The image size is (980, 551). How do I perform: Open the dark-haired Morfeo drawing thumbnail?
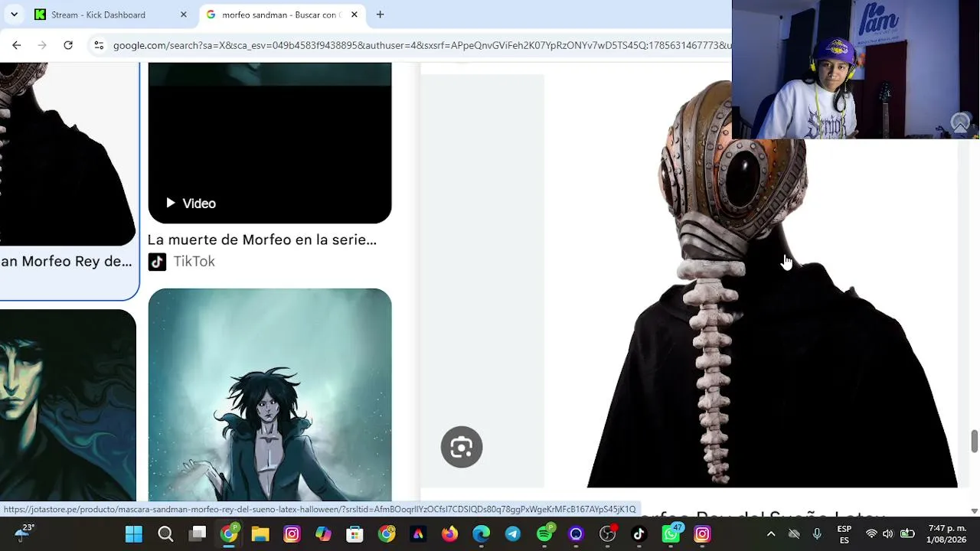(x=68, y=406)
